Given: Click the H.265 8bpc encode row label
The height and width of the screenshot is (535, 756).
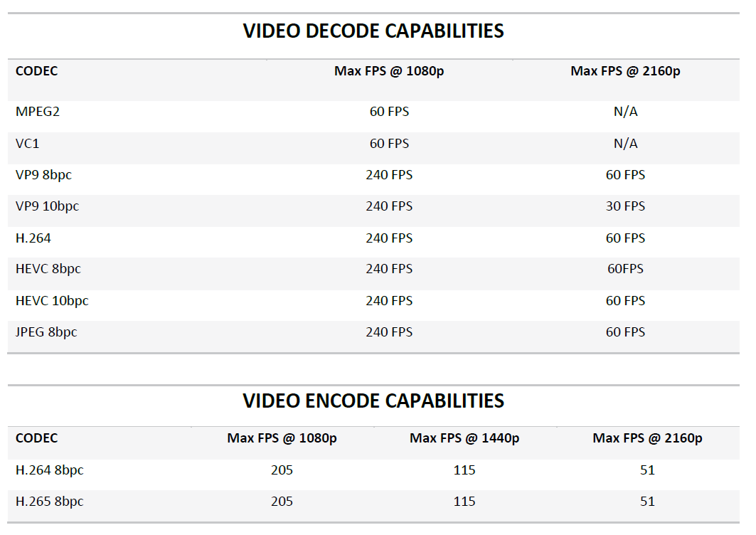Looking at the screenshot, I should click(50, 502).
